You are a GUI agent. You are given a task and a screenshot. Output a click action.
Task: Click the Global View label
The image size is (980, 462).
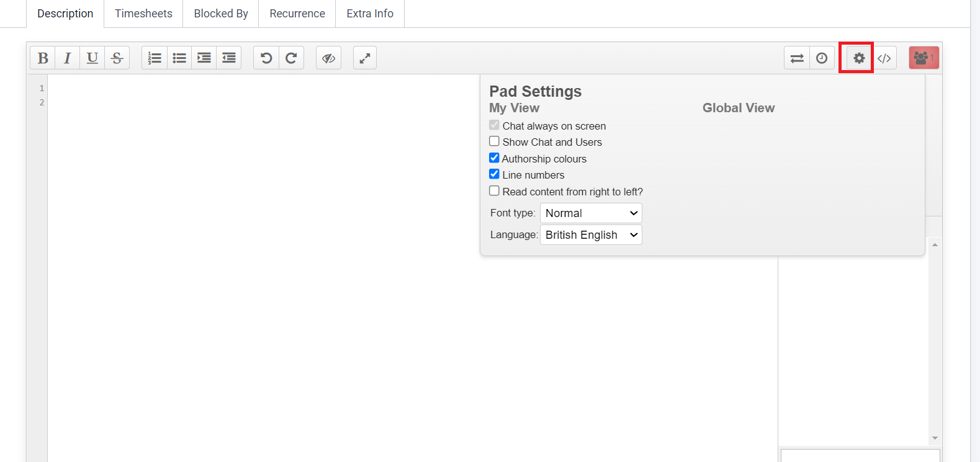739,108
